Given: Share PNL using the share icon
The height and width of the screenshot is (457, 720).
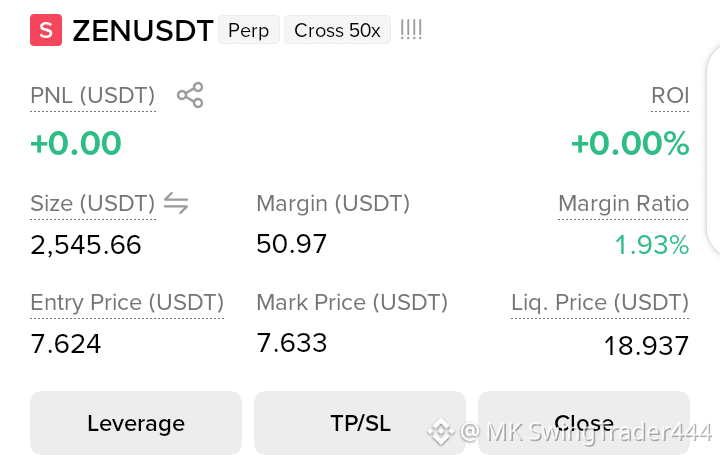Looking at the screenshot, I should coord(190,95).
